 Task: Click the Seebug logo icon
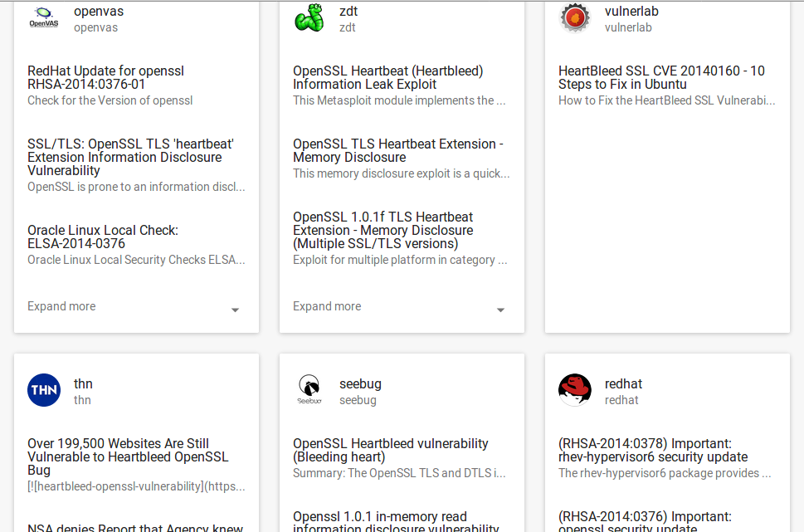309,390
